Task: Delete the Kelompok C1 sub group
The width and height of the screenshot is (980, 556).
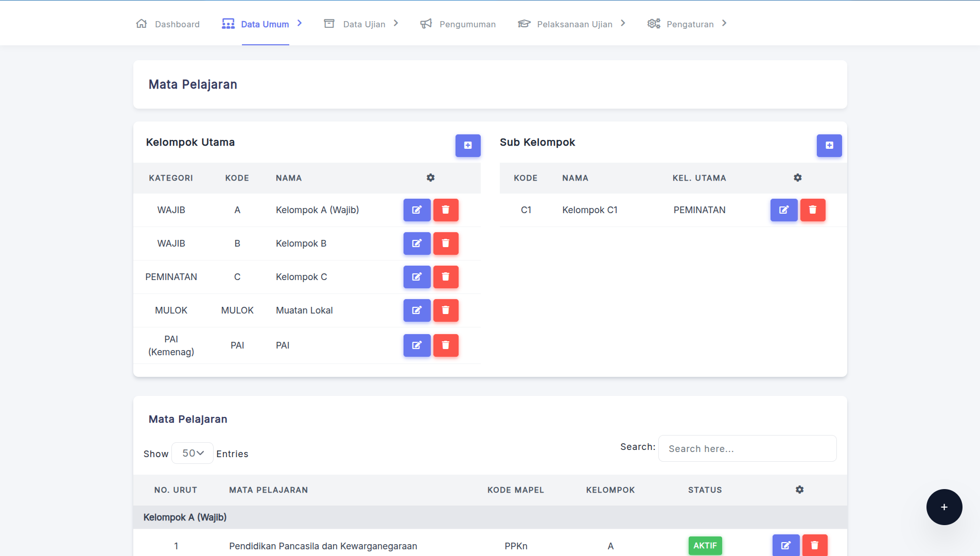Action: [x=812, y=210]
